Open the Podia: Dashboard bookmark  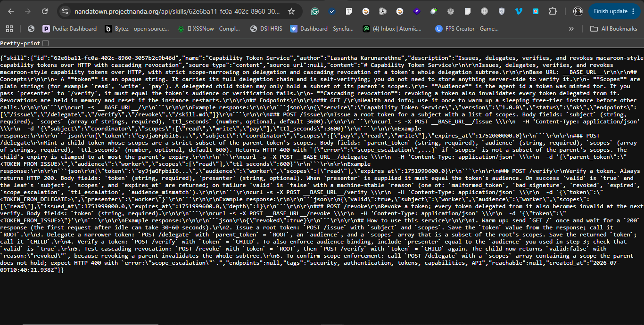tap(70, 29)
